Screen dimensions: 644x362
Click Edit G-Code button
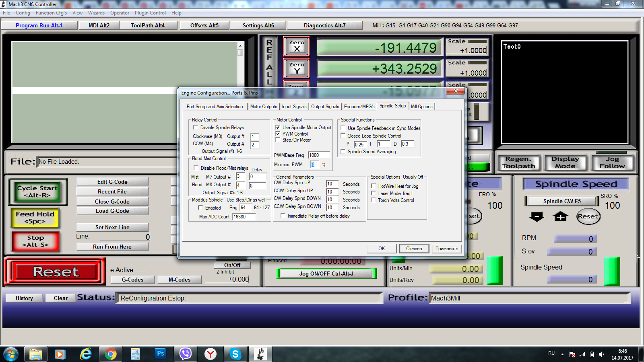point(112,182)
